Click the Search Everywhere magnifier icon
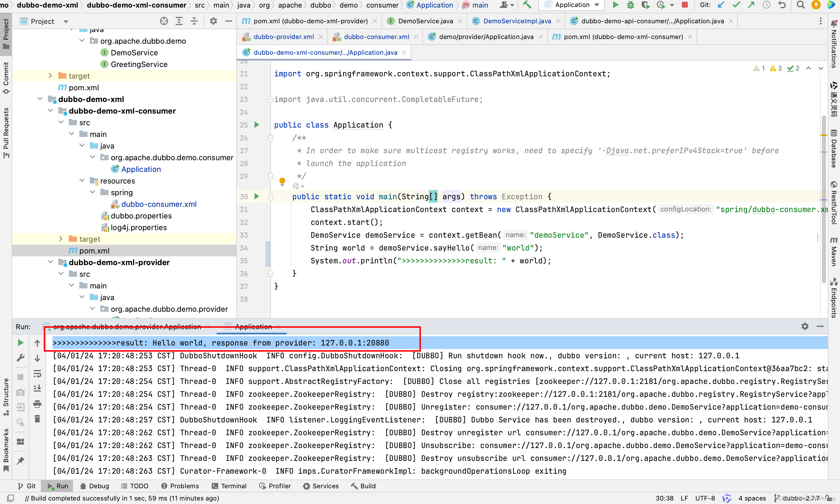Viewport: 840px width, 504px height. pos(801,5)
